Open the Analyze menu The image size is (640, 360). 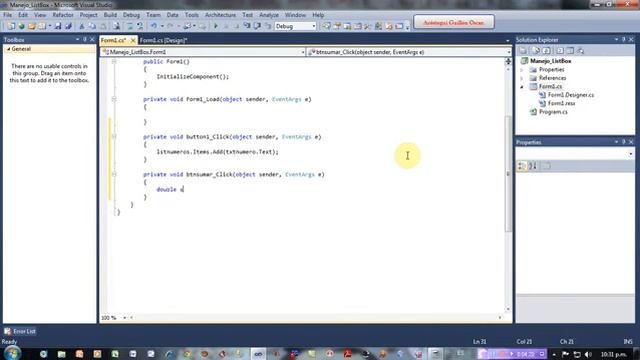[x=269, y=15]
